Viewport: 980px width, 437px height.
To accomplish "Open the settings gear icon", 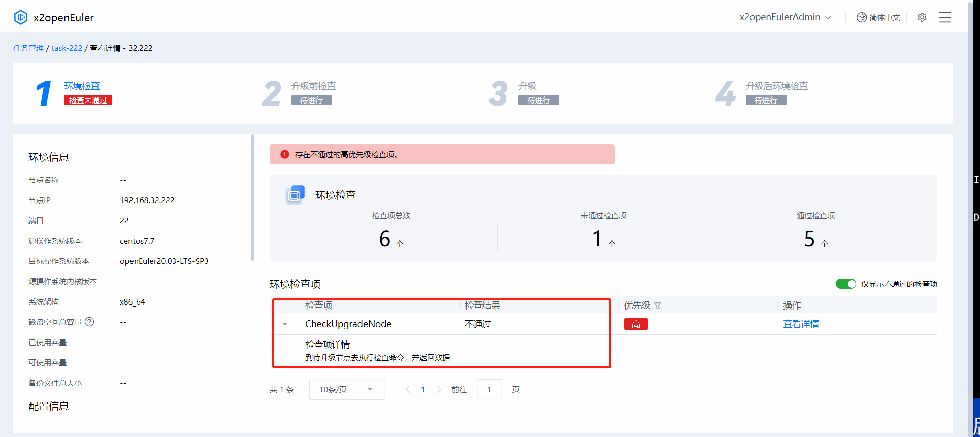I will point(922,17).
